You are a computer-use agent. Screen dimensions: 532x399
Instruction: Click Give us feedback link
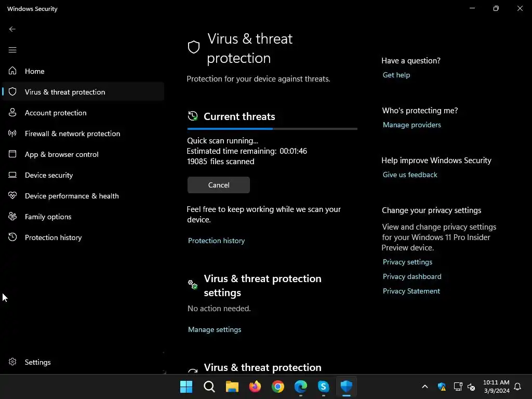click(x=410, y=175)
